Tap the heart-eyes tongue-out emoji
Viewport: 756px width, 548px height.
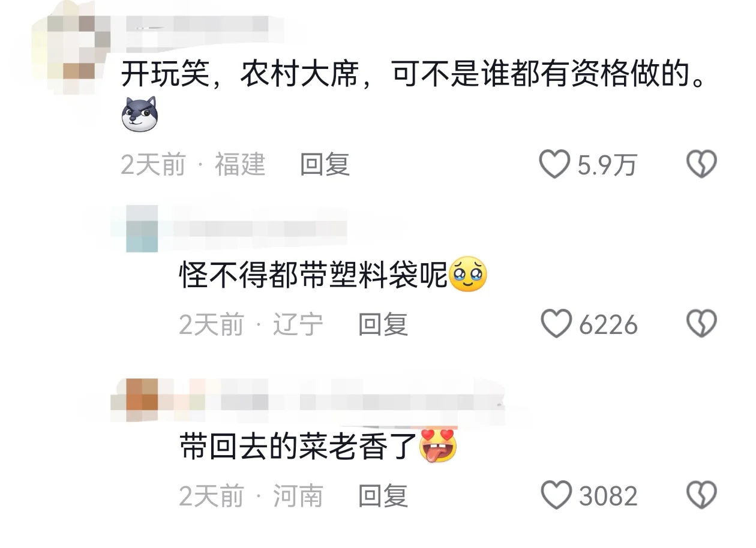coord(437,446)
